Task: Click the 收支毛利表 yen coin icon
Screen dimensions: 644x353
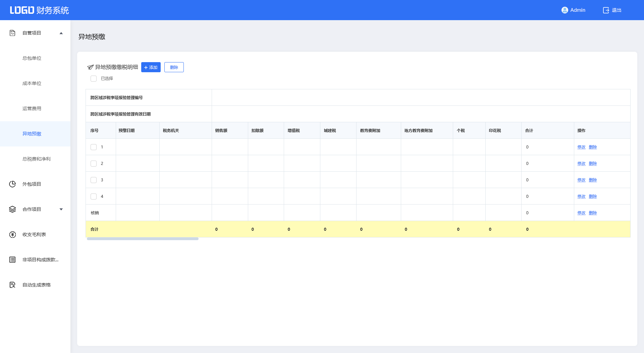Action: click(12, 234)
